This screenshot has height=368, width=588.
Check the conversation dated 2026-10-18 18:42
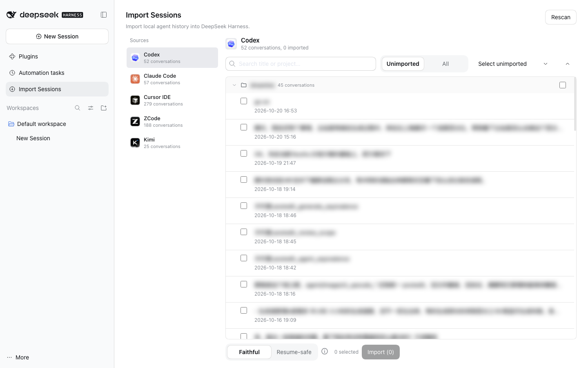[244, 258]
